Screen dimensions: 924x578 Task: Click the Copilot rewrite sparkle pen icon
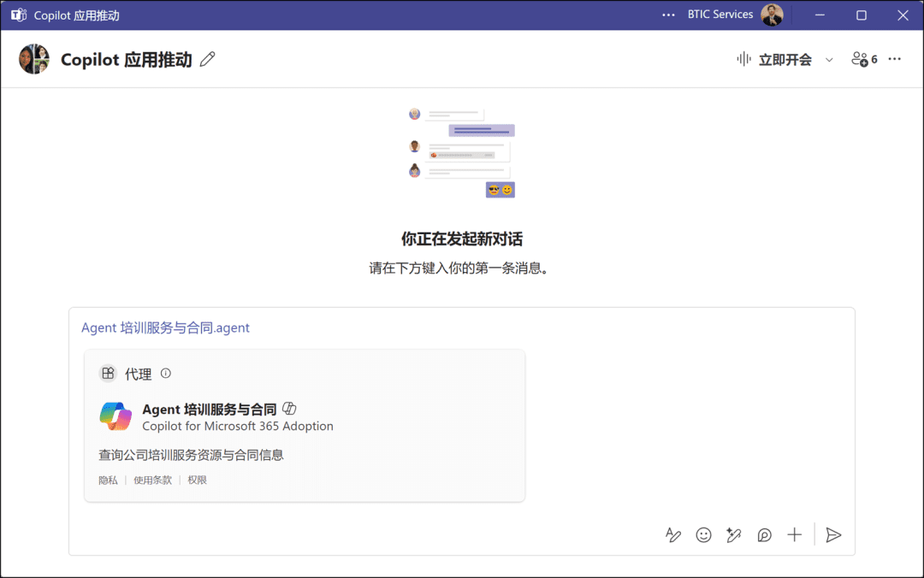pos(734,535)
